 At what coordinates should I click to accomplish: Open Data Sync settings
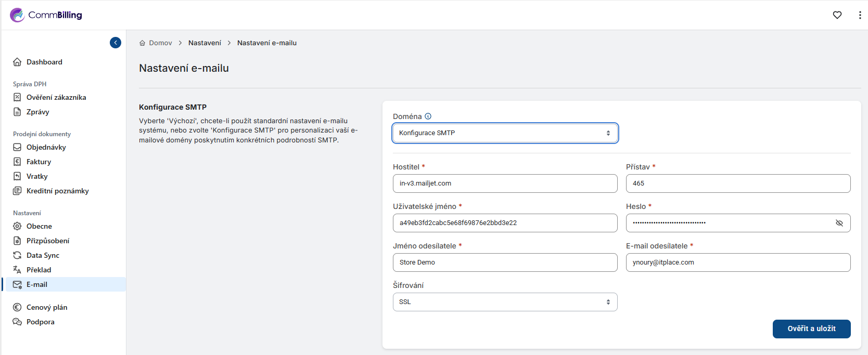(x=43, y=255)
